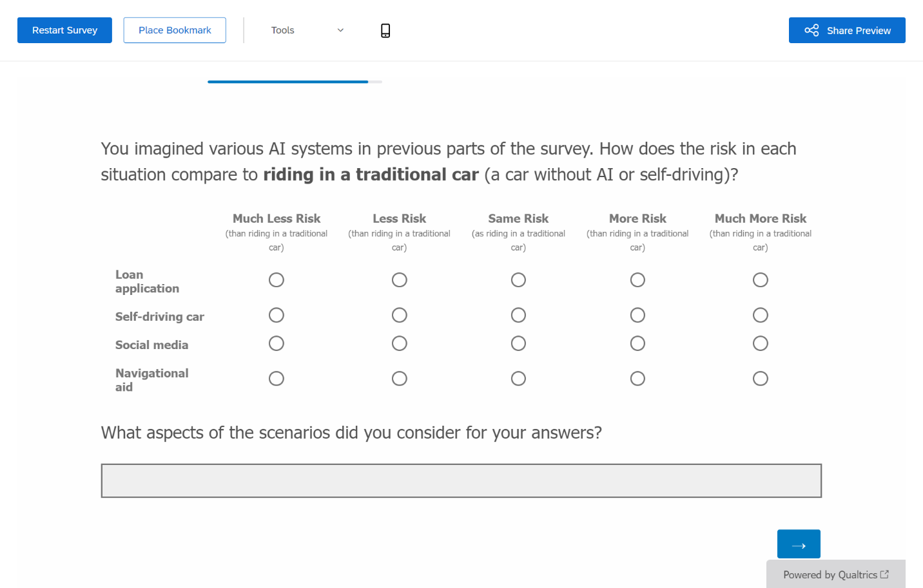Viewport: 923px width, 588px height.
Task: Click the next arrow button
Action: point(799,544)
